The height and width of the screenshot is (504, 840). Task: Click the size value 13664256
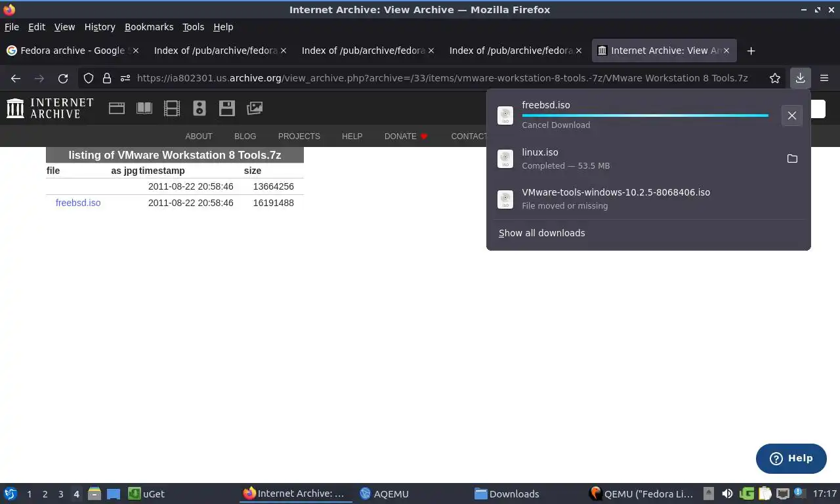point(273,186)
